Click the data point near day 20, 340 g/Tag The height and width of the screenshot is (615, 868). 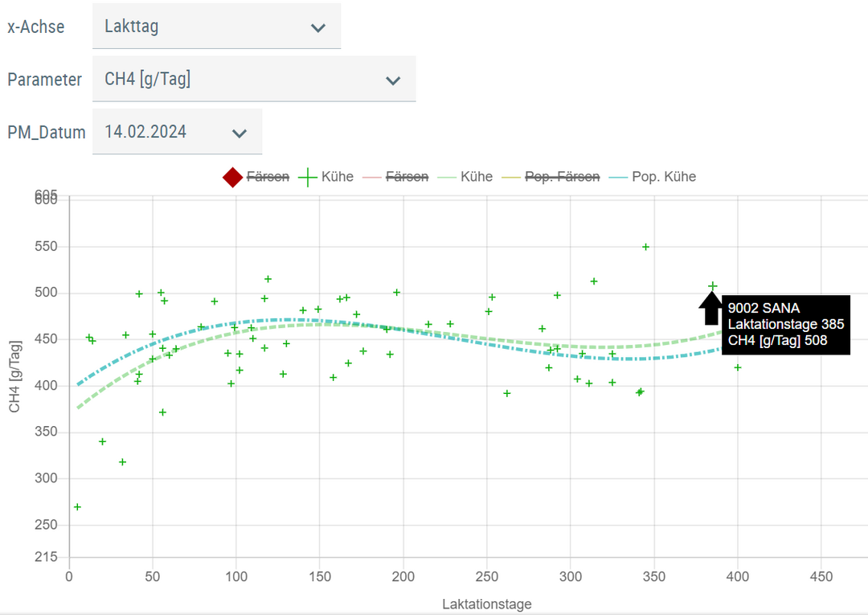click(102, 441)
